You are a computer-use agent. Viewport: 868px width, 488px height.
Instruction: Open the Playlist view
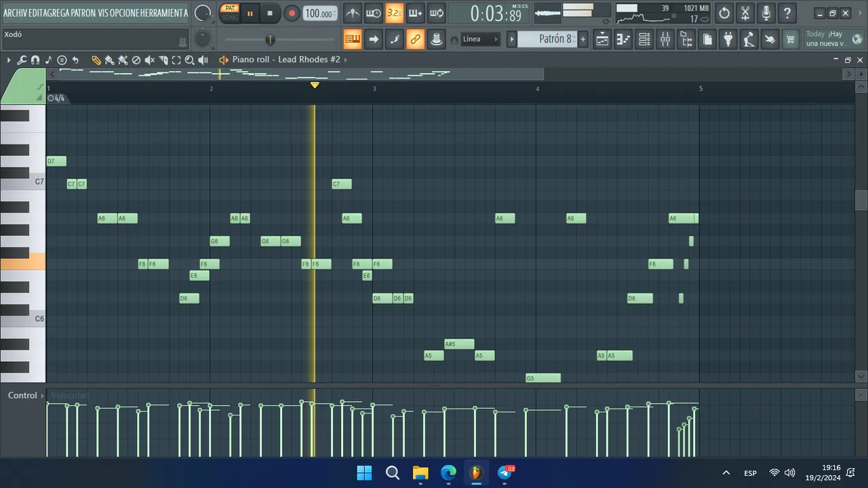pyautogui.click(x=602, y=39)
